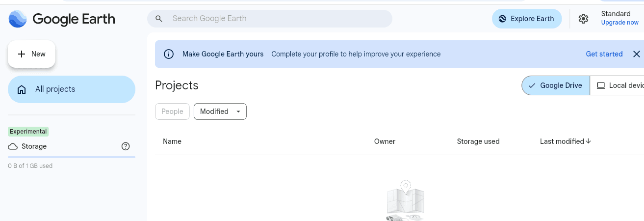The height and width of the screenshot is (221, 644).
Task: Click the Google Earth logo icon
Action: (18, 19)
